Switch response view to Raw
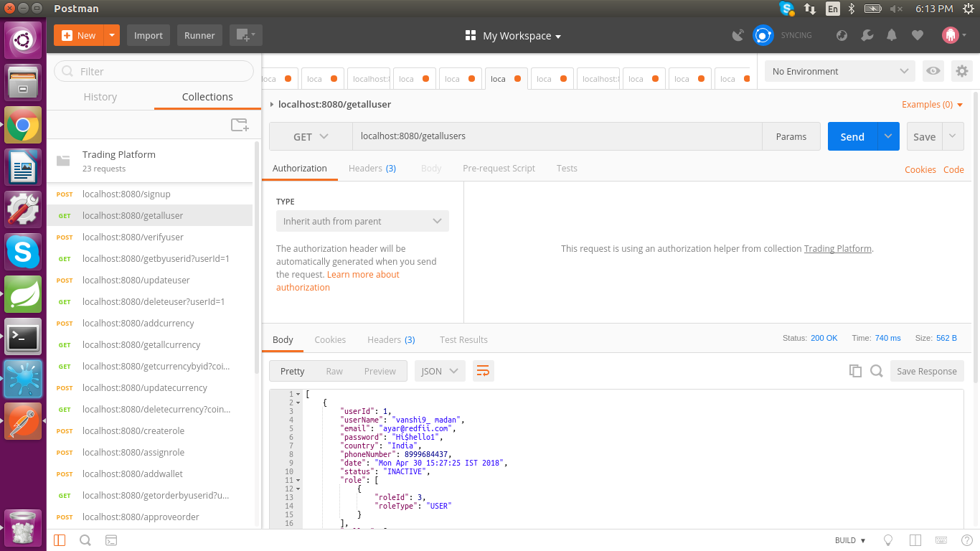The height and width of the screenshot is (551, 980). [334, 371]
